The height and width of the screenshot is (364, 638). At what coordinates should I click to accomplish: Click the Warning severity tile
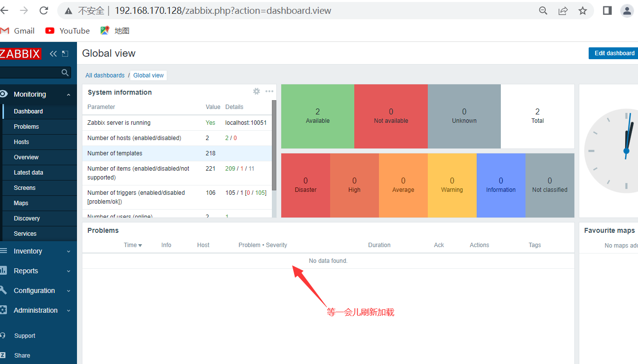pyautogui.click(x=452, y=185)
